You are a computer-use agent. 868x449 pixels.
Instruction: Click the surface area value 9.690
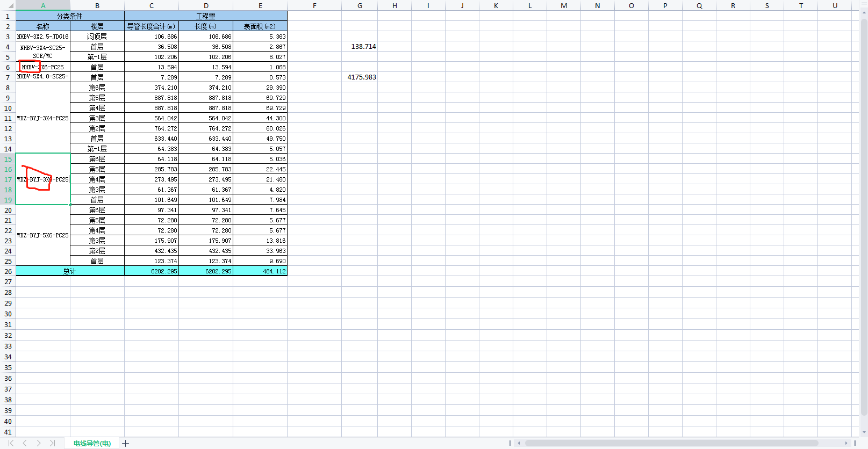point(260,261)
